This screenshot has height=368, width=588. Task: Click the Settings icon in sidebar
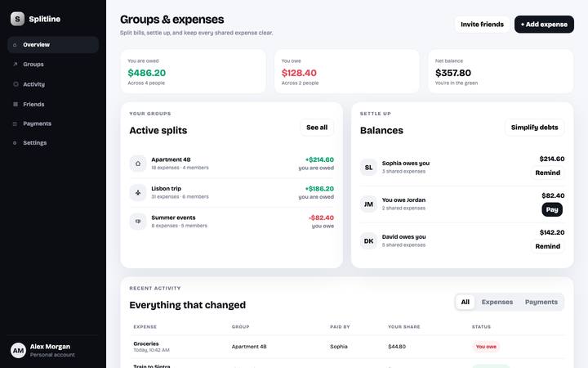[15, 142]
